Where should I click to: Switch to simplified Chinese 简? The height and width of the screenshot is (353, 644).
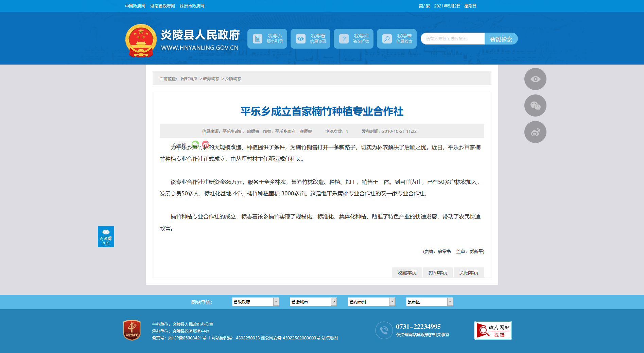(421, 6)
